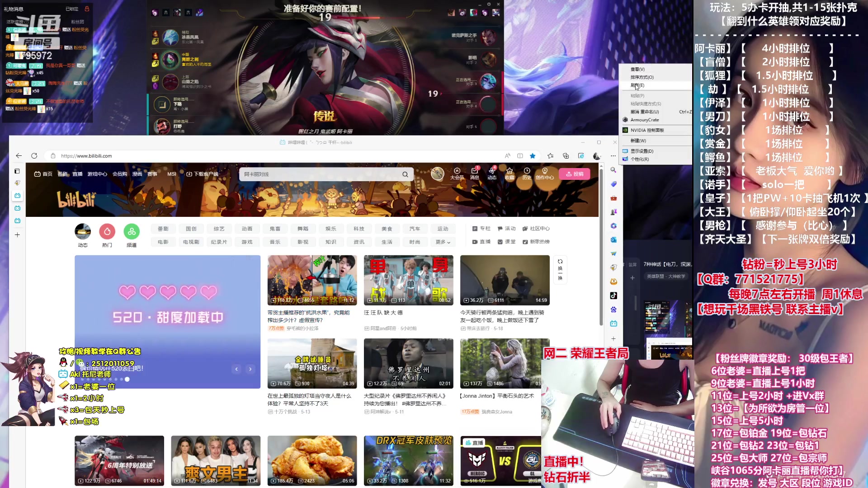Click the browser refresh icon
Viewport: 868px width, 488px height.
click(x=34, y=156)
